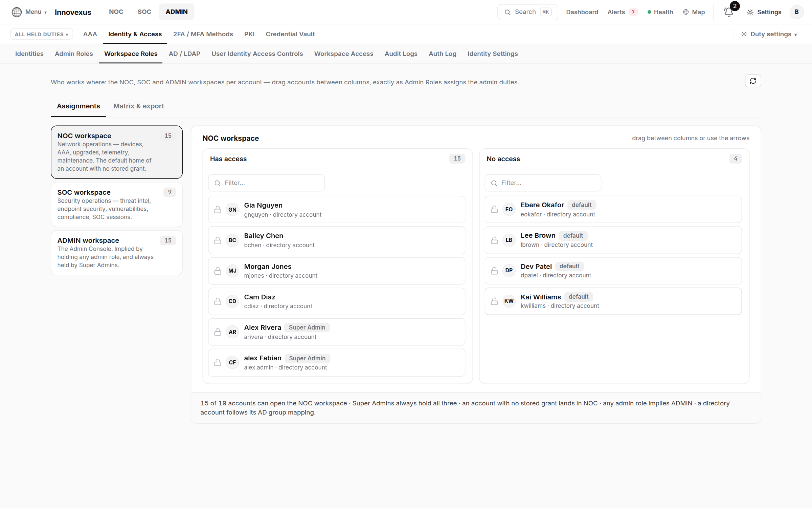Switch to Matrix & export tab

[x=139, y=106]
